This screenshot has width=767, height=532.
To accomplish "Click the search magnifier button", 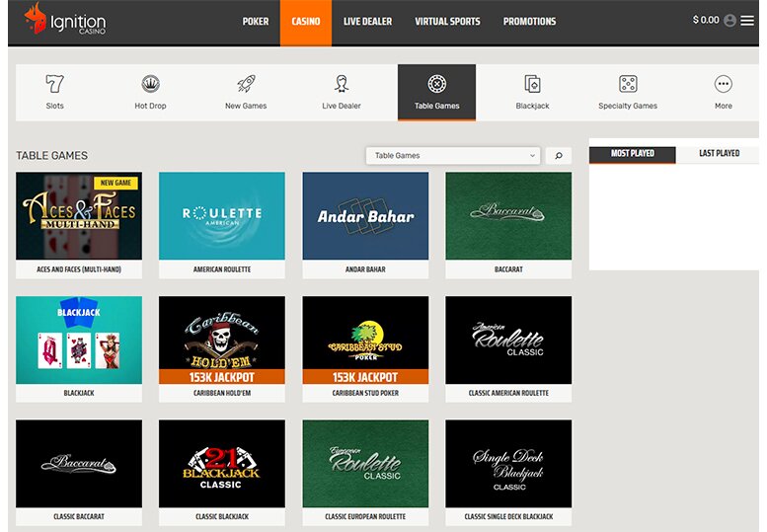I will [559, 156].
